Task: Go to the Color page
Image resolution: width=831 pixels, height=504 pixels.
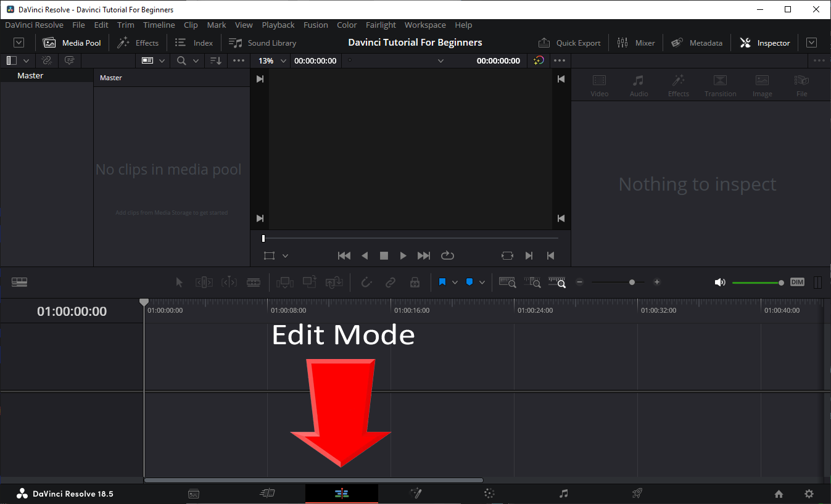Action: [490, 494]
